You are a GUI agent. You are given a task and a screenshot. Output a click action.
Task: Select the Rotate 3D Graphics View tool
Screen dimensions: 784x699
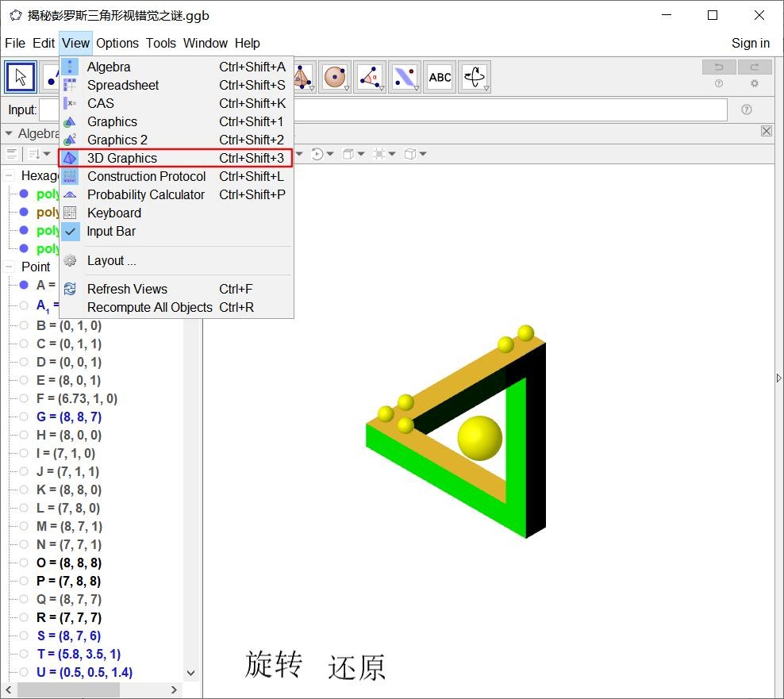pos(475,77)
